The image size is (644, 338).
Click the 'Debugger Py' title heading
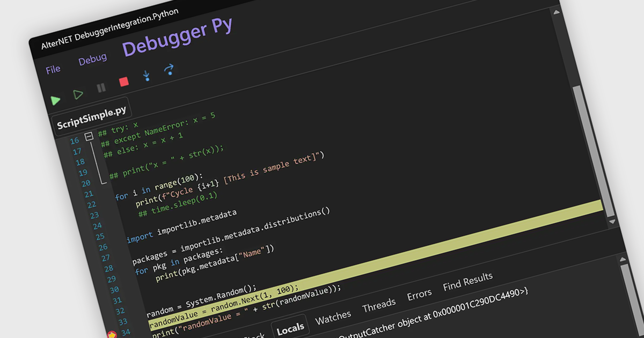(177, 36)
